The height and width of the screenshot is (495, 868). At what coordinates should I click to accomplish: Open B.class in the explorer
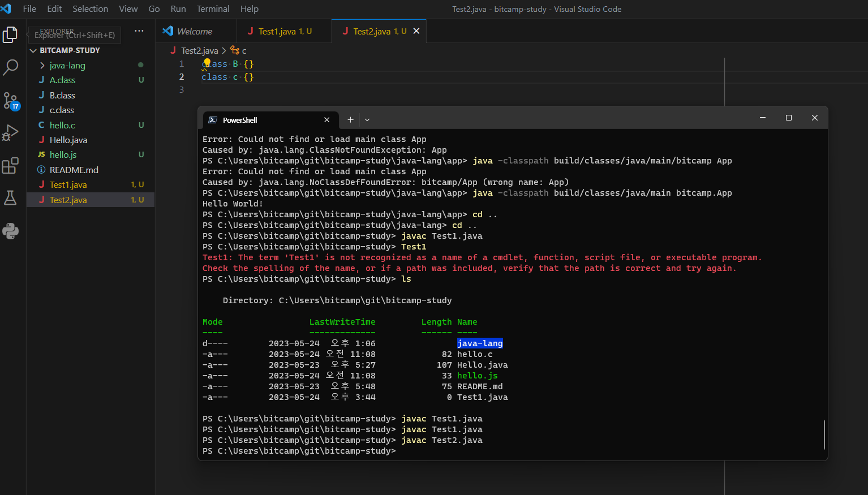pyautogui.click(x=91, y=95)
